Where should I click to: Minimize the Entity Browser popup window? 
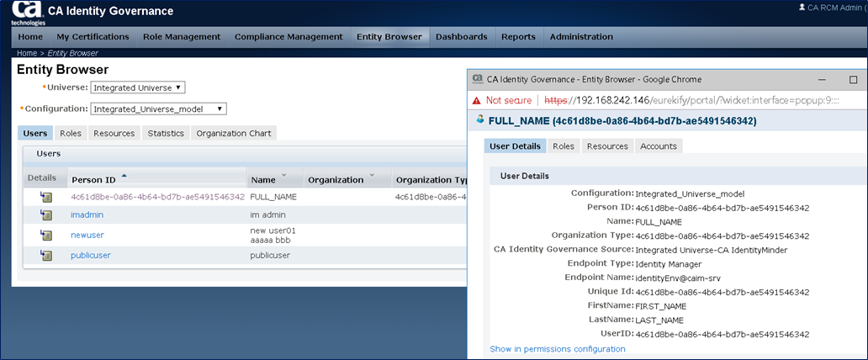pos(822,79)
